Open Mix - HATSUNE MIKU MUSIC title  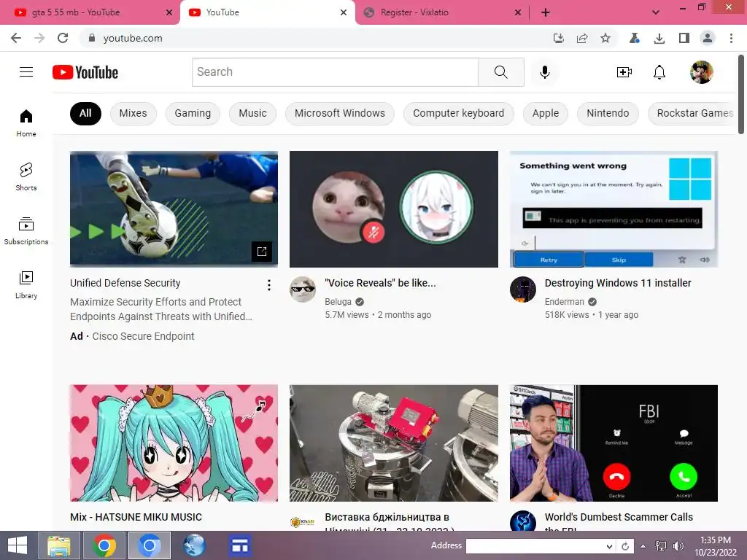pyautogui.click(x=136, y=517)
